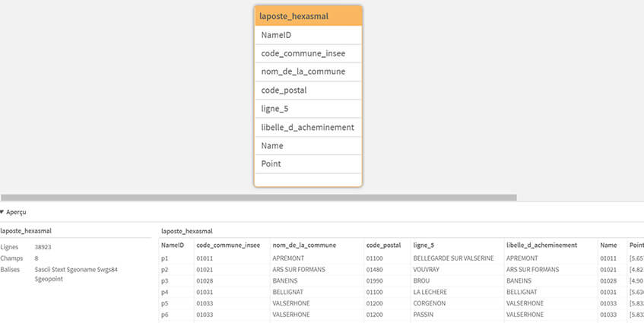Screen dimensions: 644x323
Task: Click LA LECHERE cell
Action: click(430, 292)
